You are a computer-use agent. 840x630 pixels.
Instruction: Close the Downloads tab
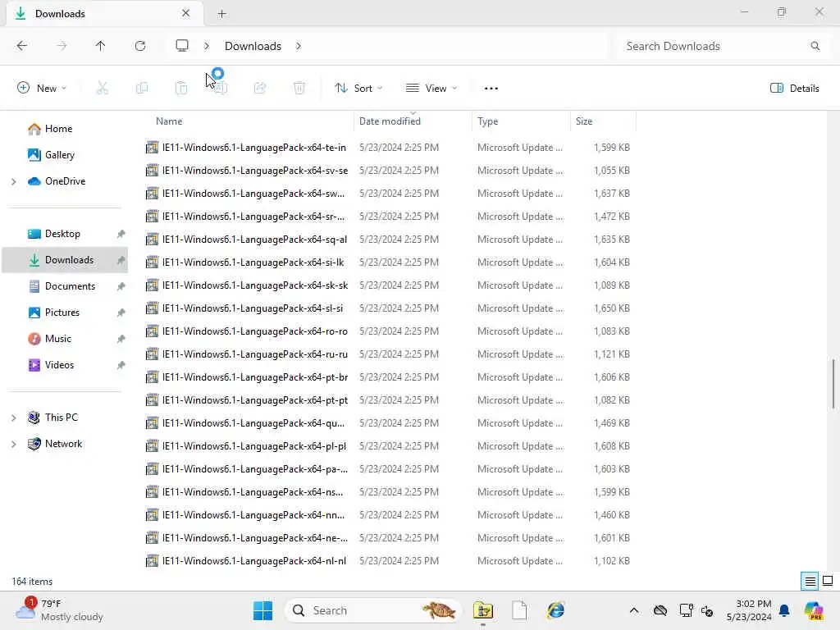(185, 13)
